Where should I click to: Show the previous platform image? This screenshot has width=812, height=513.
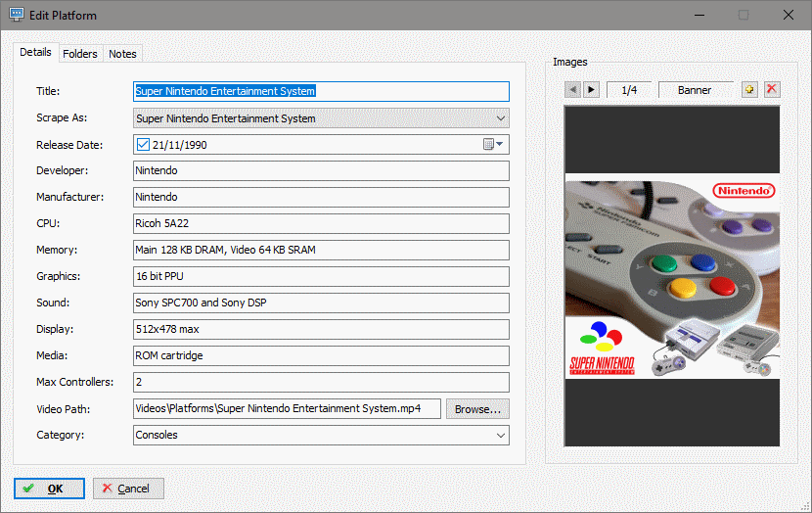pos(572,90)
